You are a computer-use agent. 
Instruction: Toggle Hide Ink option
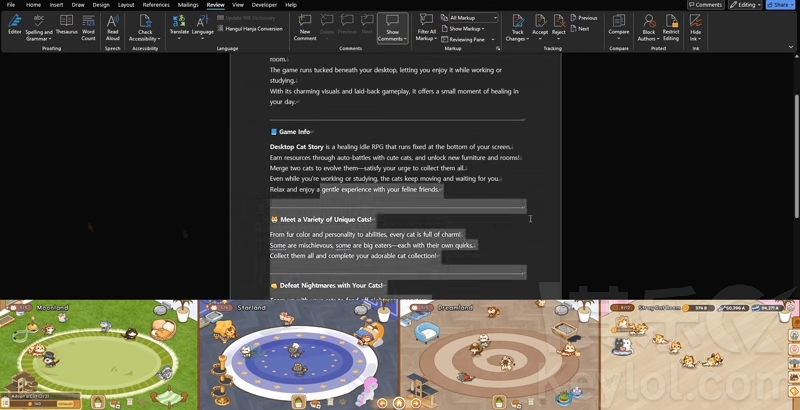pos(696,25)
